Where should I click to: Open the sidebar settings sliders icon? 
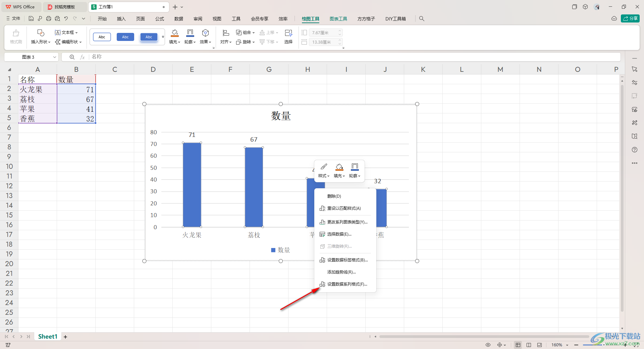coord(634,83)
